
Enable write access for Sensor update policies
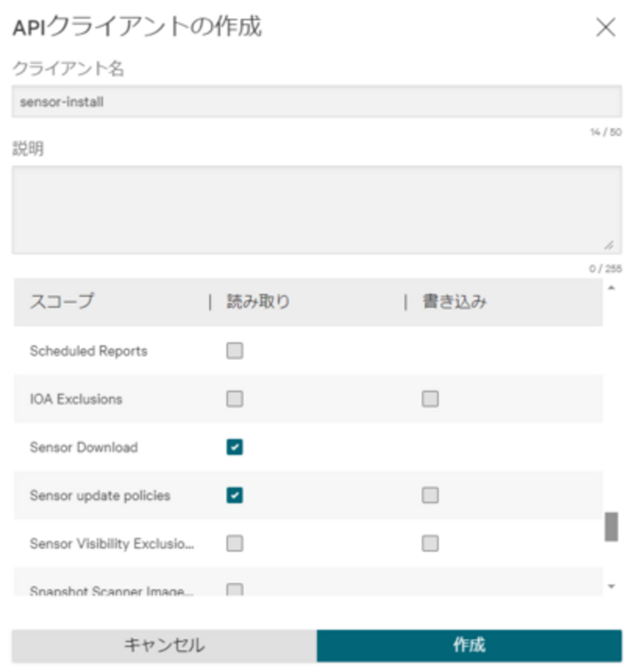click(x=429, y=495)
